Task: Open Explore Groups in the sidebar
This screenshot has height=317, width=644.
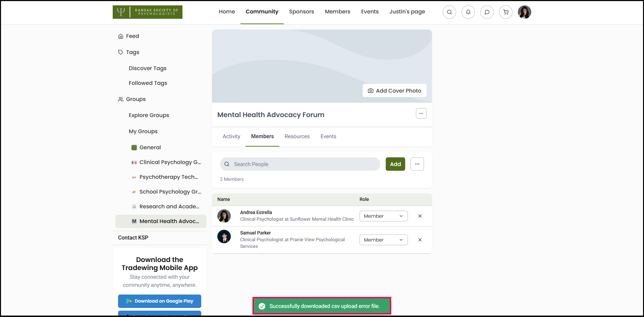Action: point(149,115)
